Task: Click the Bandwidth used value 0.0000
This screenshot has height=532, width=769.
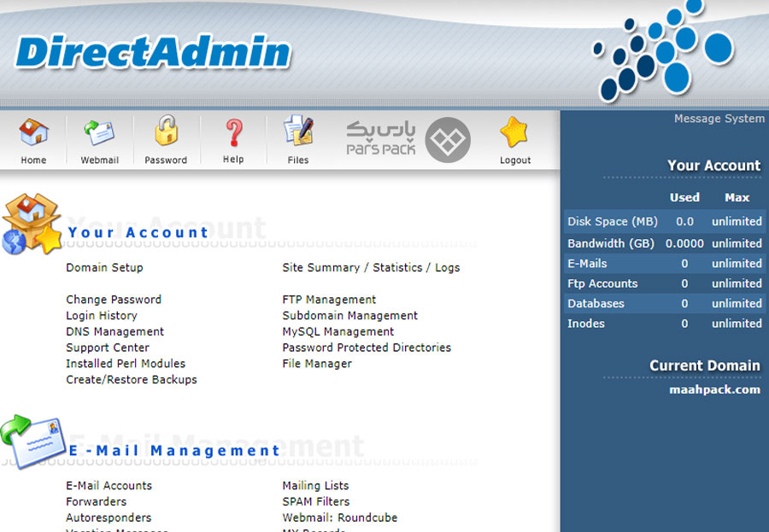Action: 684,243
